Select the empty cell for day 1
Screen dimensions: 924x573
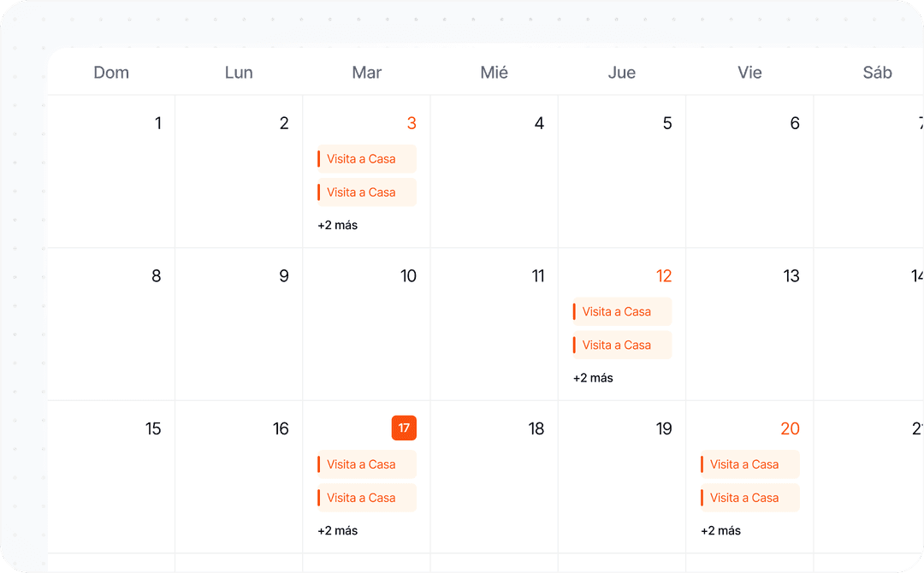coord(111,171)
